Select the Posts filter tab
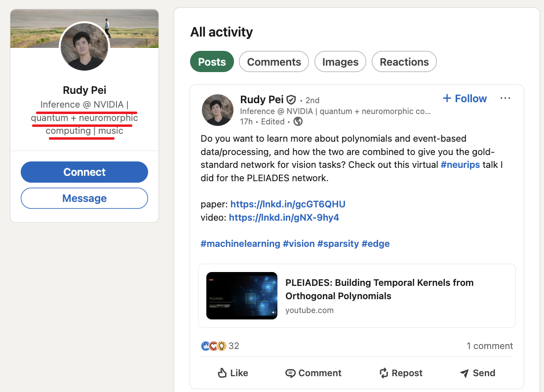 (x=212, y=62)
